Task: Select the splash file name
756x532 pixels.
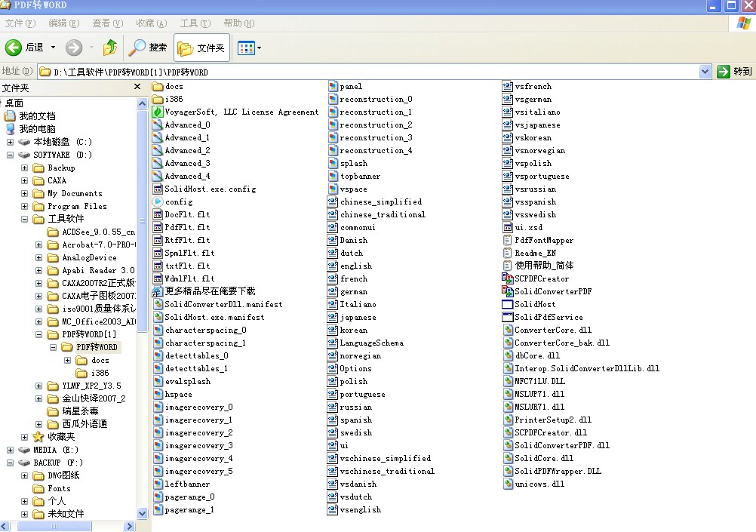Action: tap(354, 164)
